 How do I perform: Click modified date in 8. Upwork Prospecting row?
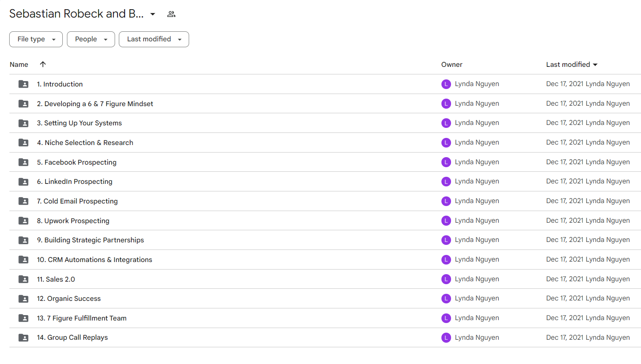pyautogui.click(x=588, y=221)
